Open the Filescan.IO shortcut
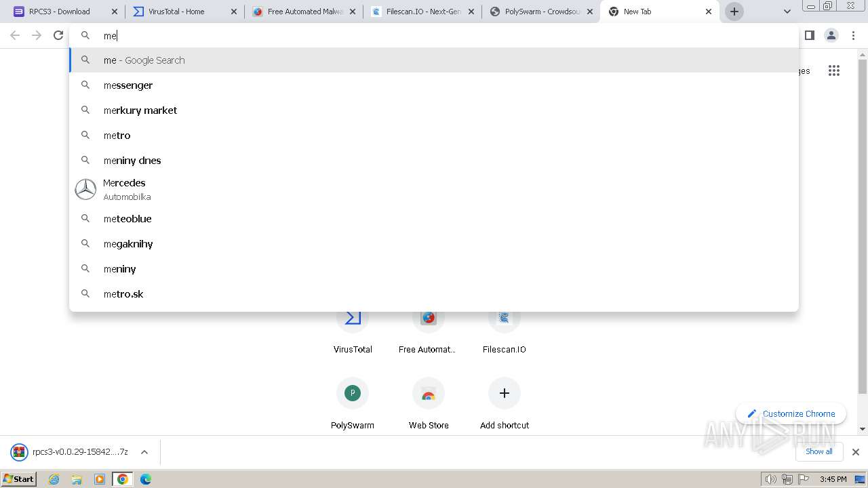The width and height of the screenshot is (868, 488). [x=504, y=332]
